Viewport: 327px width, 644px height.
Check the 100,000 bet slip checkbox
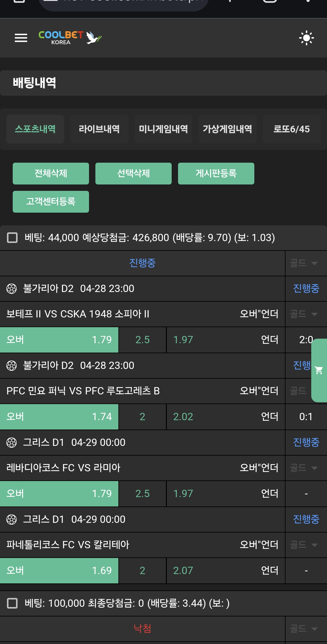[x=12, y=603]
